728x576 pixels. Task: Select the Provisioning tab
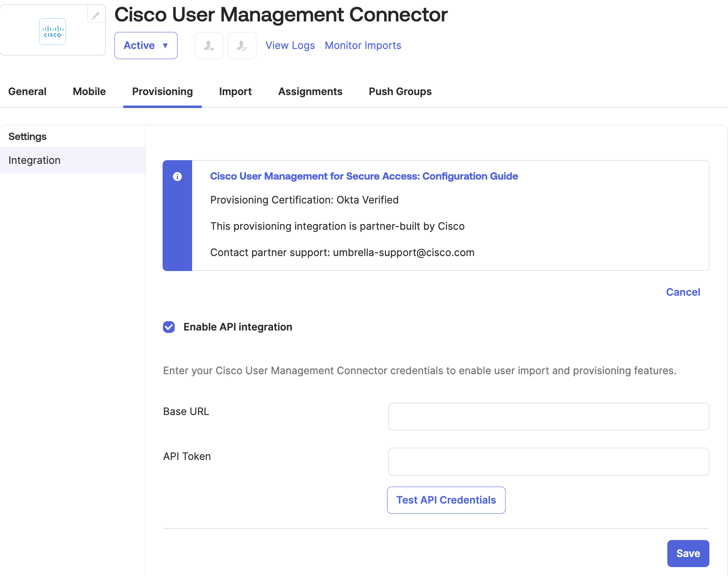click(163, 91)
